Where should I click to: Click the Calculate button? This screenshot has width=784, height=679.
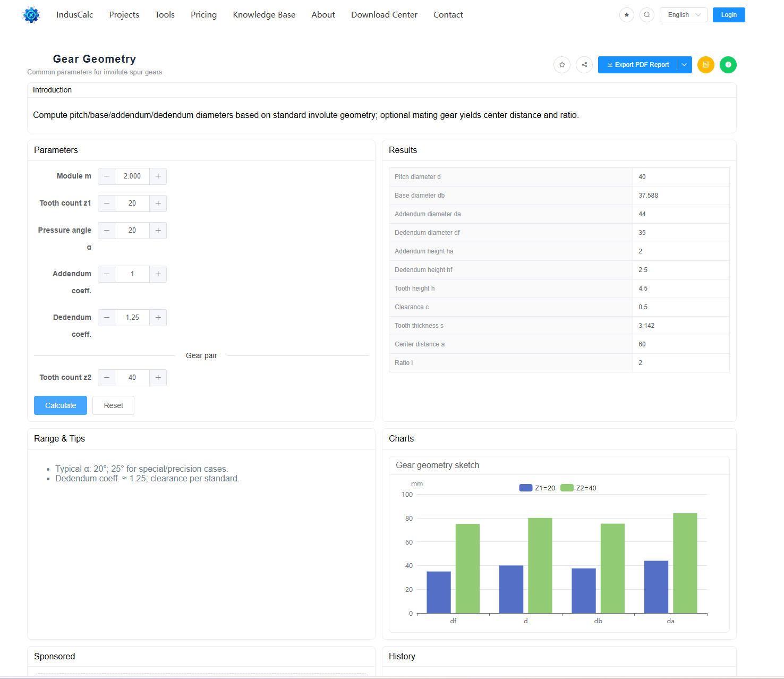tap(61, 405)
